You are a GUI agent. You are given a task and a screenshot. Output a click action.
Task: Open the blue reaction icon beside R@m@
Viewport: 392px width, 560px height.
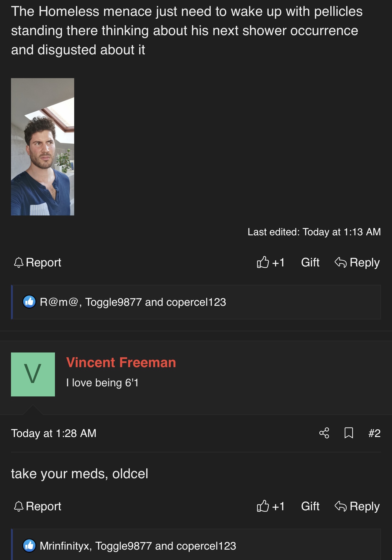click(x=29, y=302)
